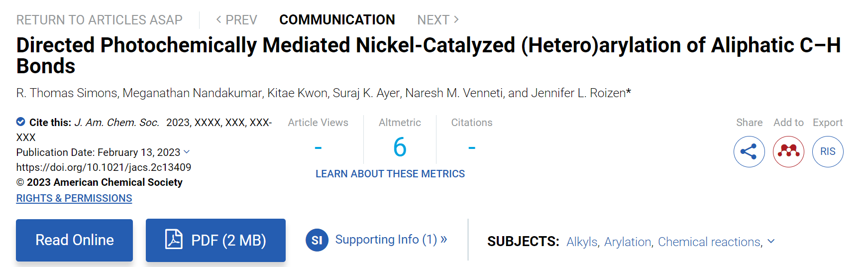Image resolution: width=868 pixels, height=267 pixels.
Task: Add article to Mendeley via red icon
Action: tap(788, 151)
